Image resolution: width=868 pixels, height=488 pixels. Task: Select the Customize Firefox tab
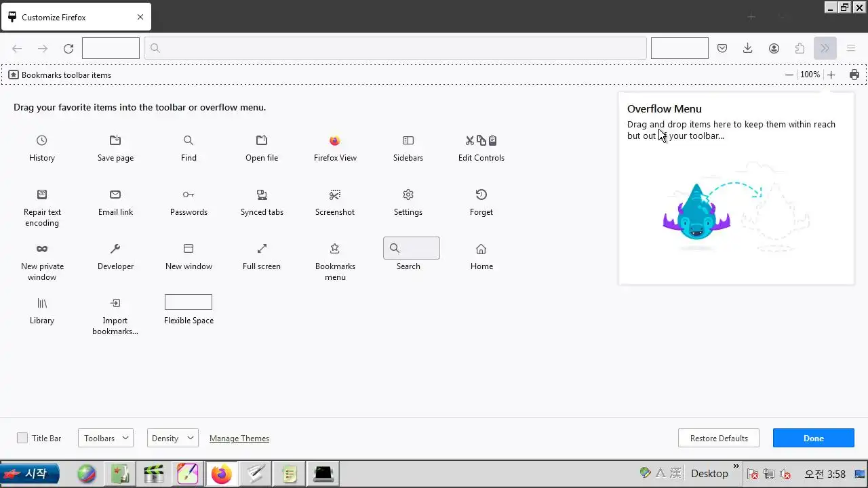[x=76, y=18]
